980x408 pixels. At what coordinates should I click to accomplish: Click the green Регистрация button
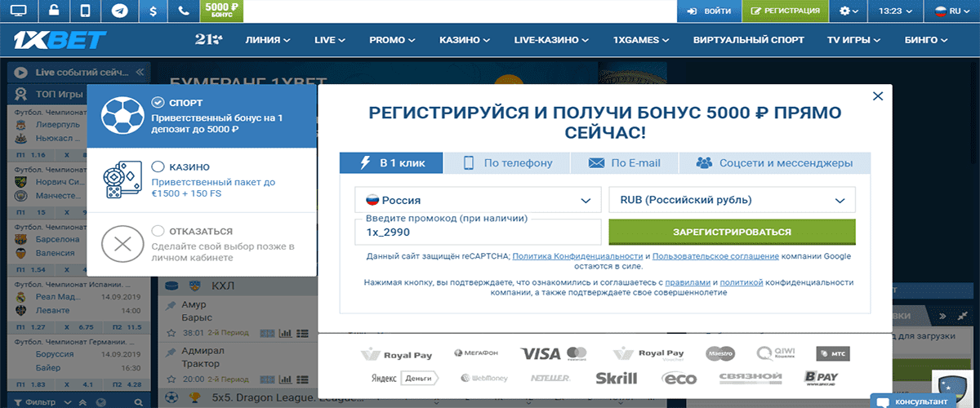click(x=786, y=11)
